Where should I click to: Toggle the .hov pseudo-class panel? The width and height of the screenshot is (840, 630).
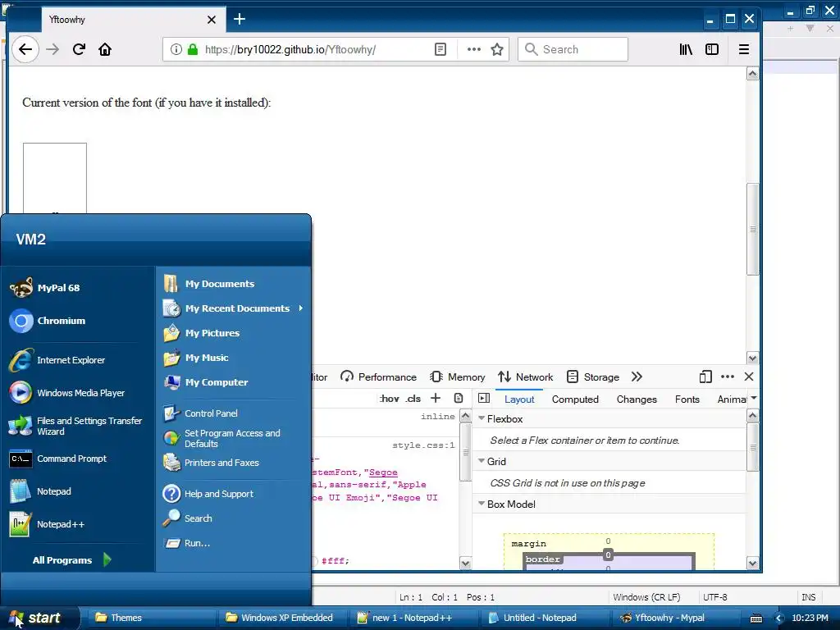point(389,398)
